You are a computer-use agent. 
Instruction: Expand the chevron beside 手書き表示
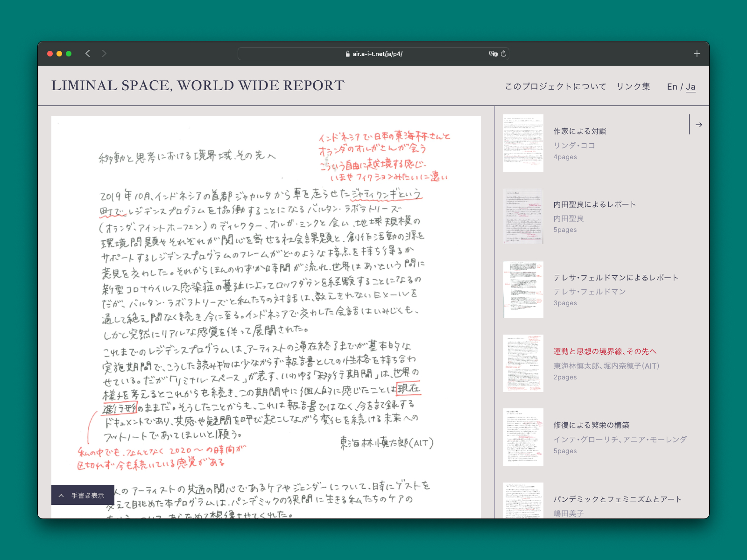pos(61,496)
